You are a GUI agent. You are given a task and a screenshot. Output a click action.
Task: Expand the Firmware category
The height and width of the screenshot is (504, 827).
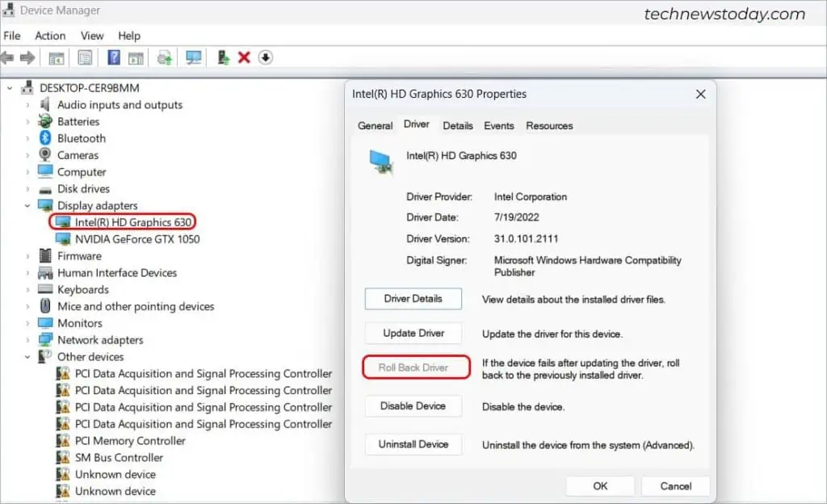pos(27,256)
